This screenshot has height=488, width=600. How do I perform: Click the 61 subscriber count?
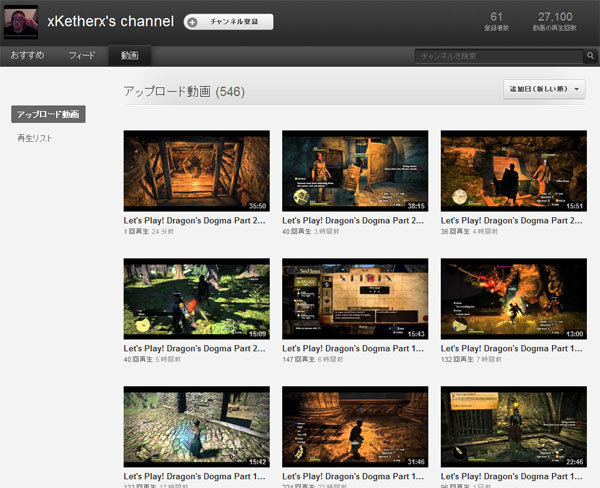[496, 17]
